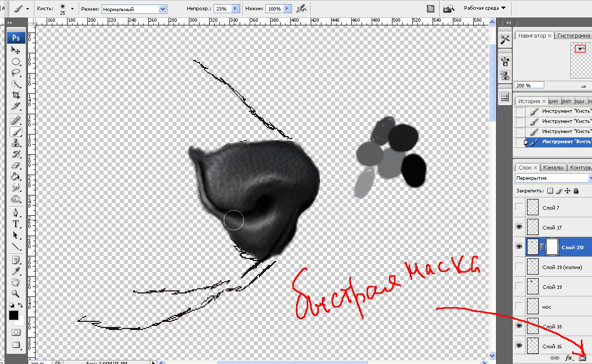This screenshot has width=592, height=364.
Task: Expand the Рабочая среда workspace menu
Action: (485, 8)
